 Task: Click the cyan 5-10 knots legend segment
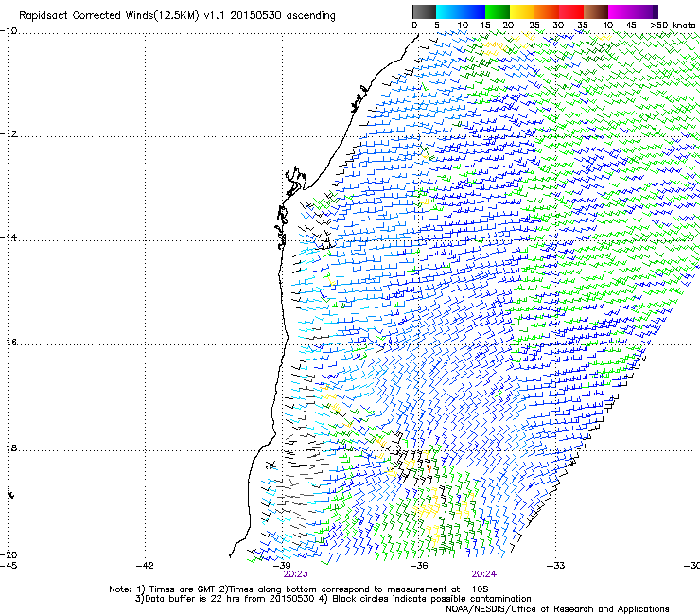(448, 11)
